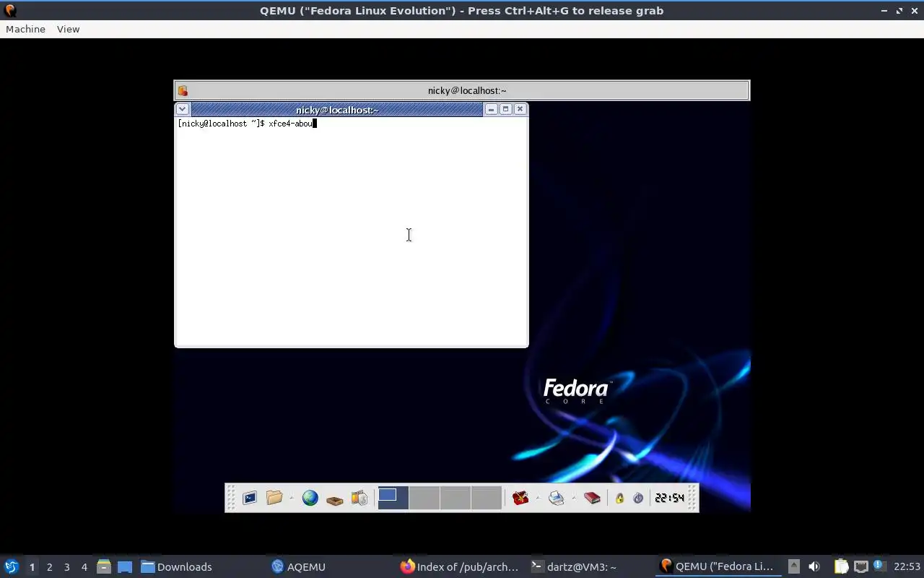The image size is (924, 578).
Task: Click inside the terminal text area
Action: [x=352, y=231]
